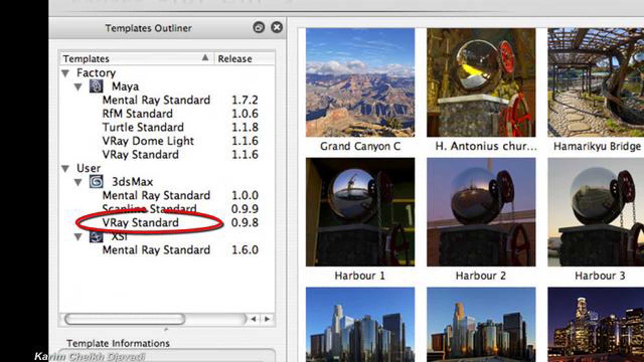Image resolution: width=644 pixels, height=362 pixels.
Task: Collapse the XSI templates node
Action: tap(78, 237)
